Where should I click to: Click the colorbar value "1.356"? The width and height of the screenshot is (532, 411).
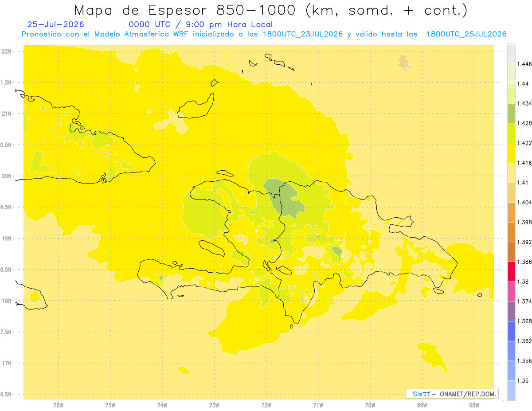(x=525, y=361)
